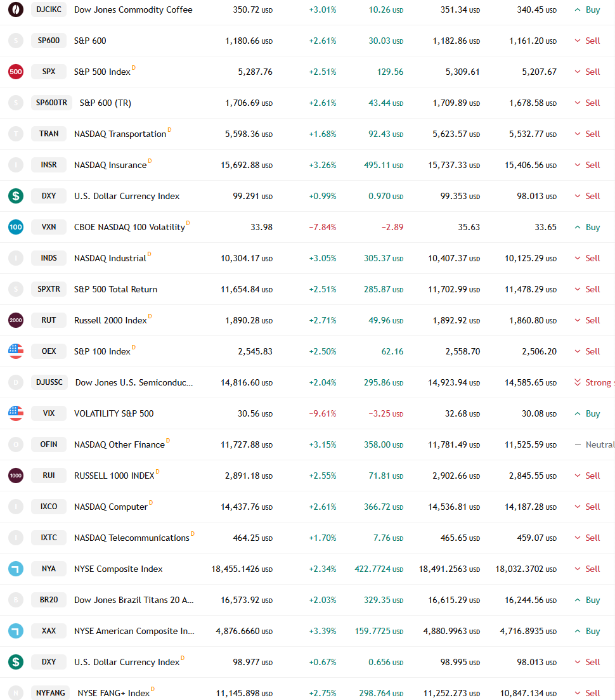Open the SPX ticker badge
Image resolution: width=615 pixels, height=700 pixels.
(x=49, y=72)
